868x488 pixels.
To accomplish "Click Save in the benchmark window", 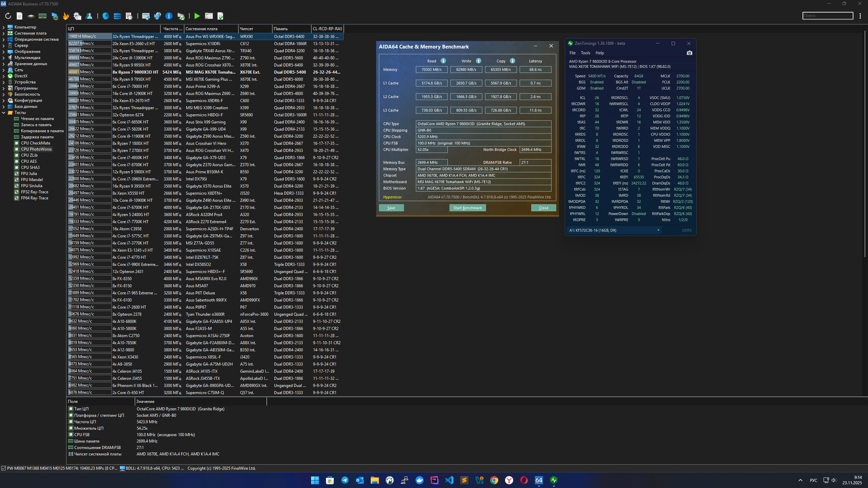I will (x=391, y=208).
